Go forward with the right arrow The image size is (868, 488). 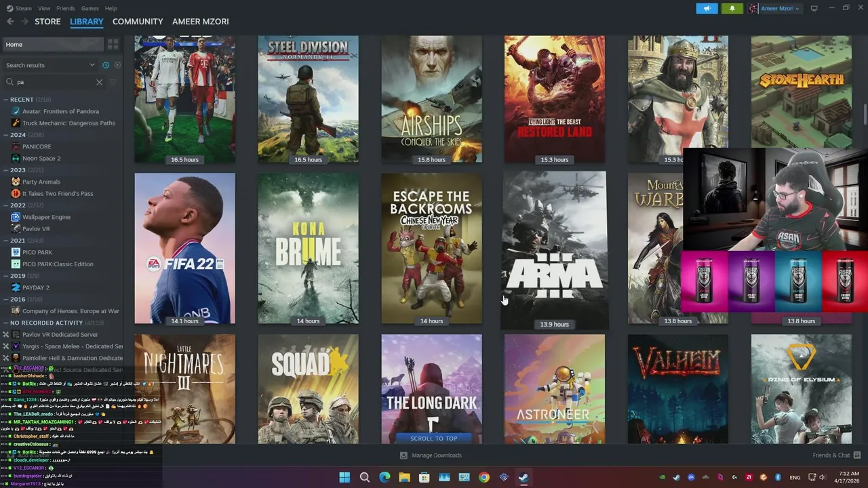(x=24, y=22)
